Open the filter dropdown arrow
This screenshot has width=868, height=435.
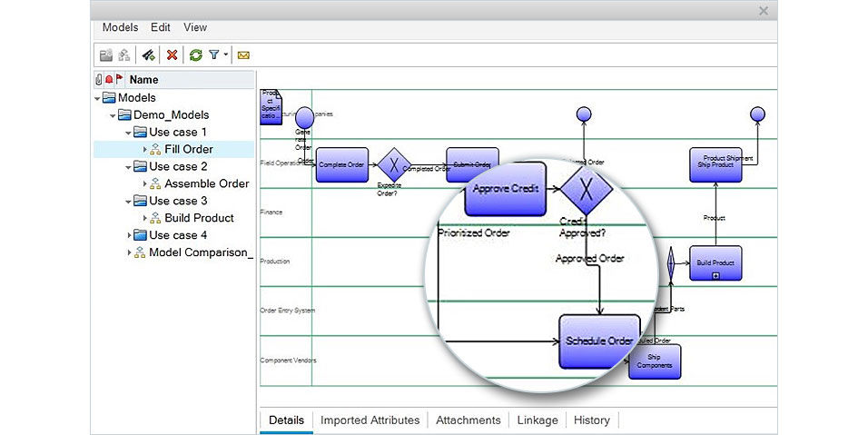point(225,55)
